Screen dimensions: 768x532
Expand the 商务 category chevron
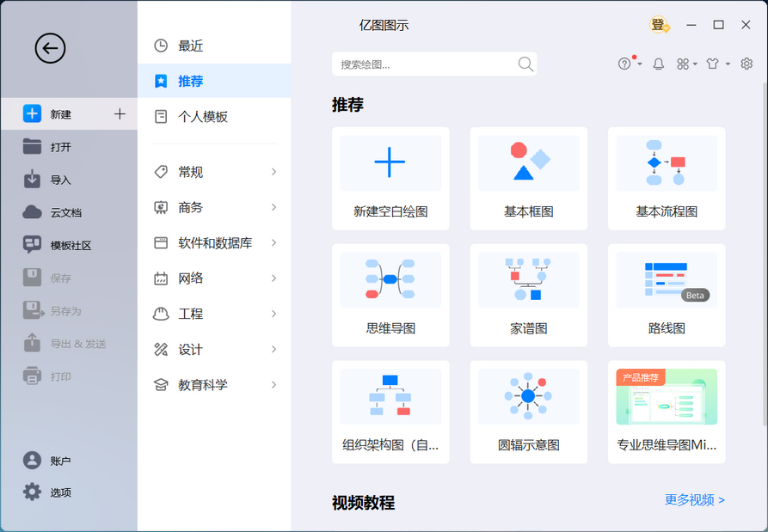273,207
